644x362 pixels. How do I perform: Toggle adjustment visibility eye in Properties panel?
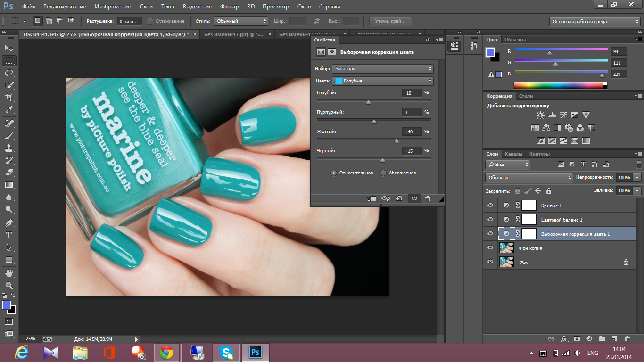pos(414,199)
